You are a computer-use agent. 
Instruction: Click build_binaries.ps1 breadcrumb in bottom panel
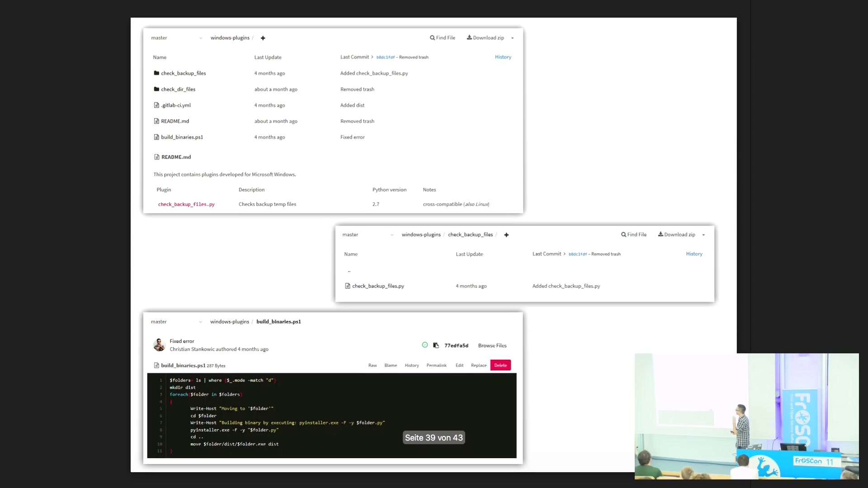pos(278,322)
